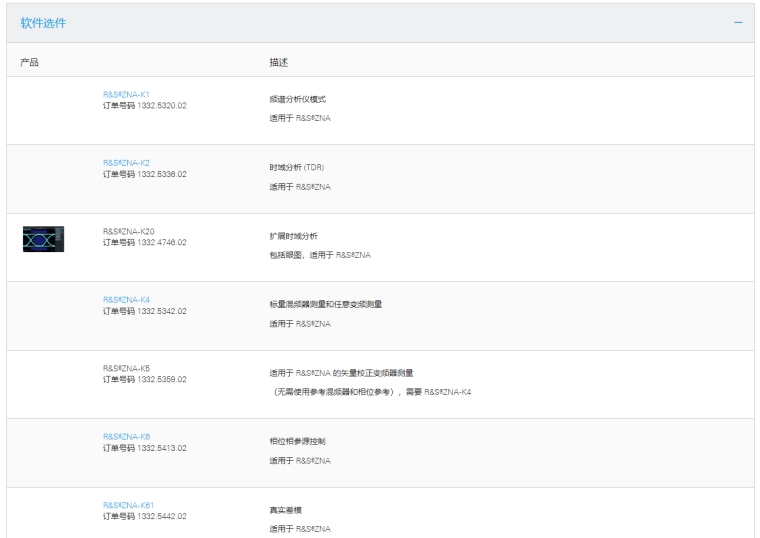Click order number 1332.5342.02
This screenshot has height=538, width=760.
[161, 310]
